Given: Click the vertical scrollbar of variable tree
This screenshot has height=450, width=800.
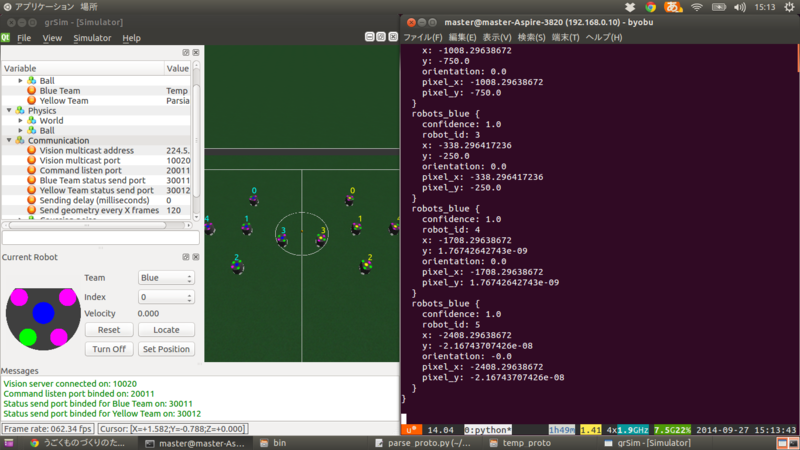Looking at the screenshot, I should tap(196, 141).
